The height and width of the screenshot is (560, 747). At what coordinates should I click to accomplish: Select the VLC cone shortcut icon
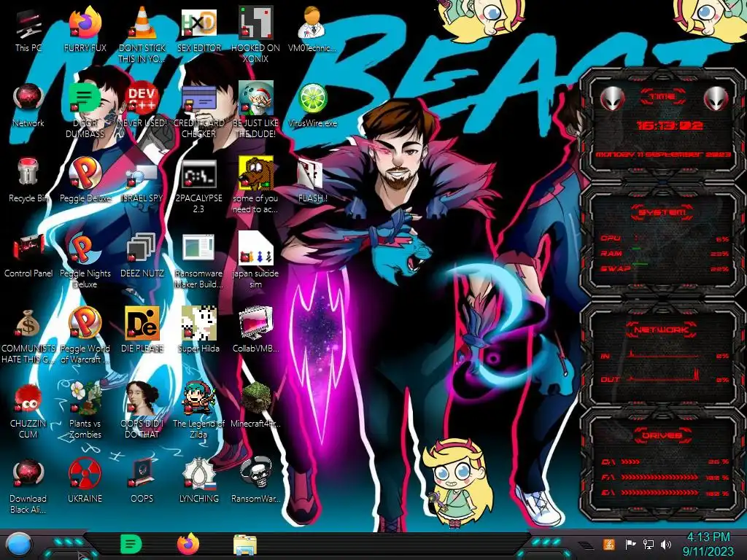pyautogui.click(x=142, y=23)
